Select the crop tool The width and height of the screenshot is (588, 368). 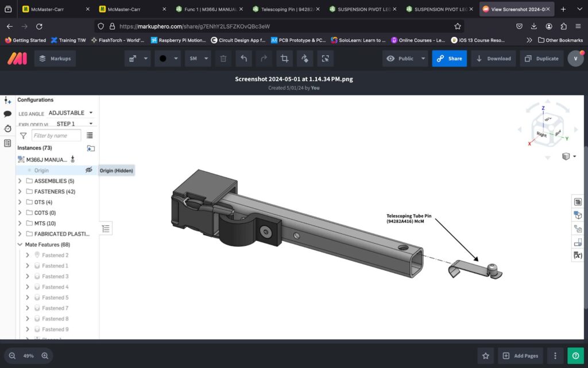[284, 58]
